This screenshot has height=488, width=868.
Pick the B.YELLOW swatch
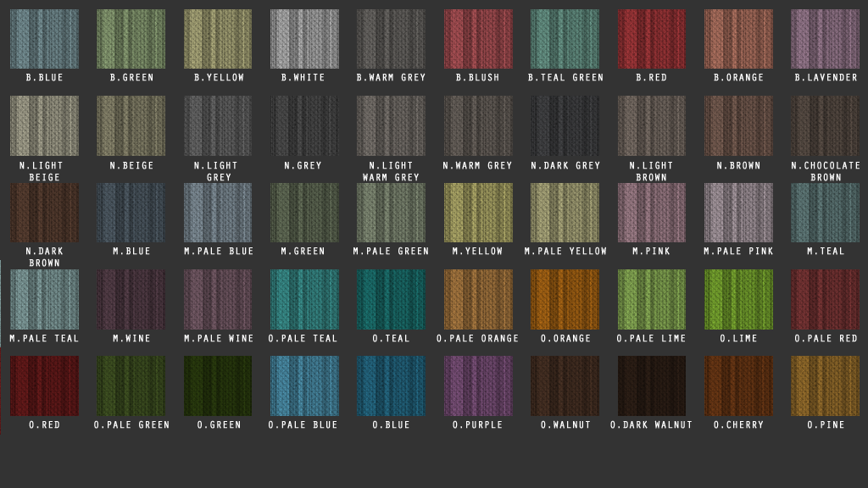tap(218, 39)
